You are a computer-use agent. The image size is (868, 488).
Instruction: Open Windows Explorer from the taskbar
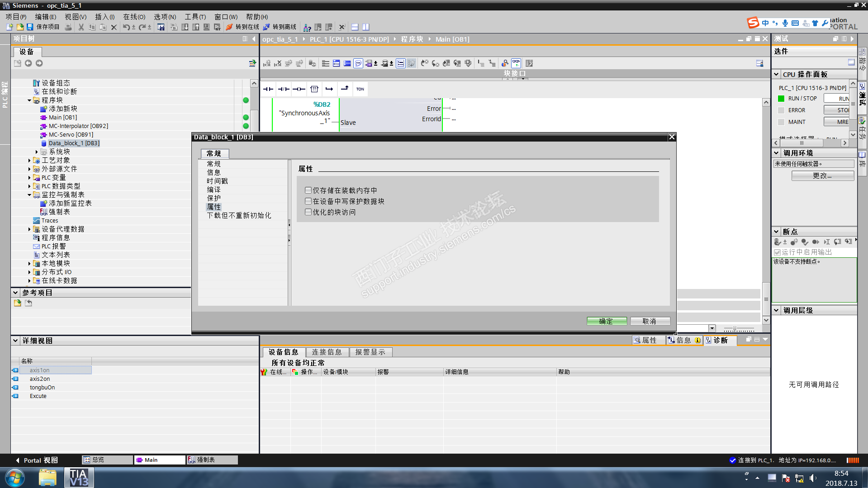[47, 478]
